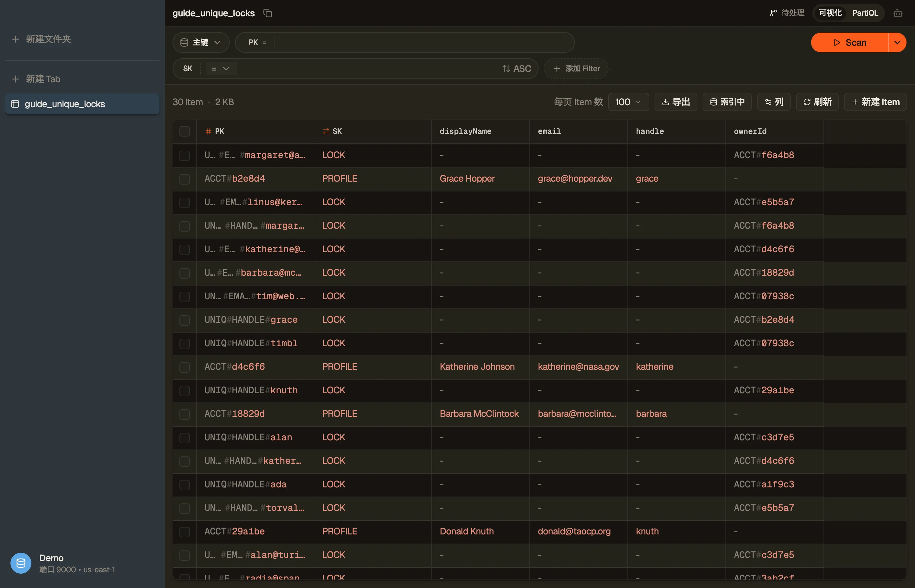Focus the SK value input field
The image size is (915, 588).
coord(367,69)
